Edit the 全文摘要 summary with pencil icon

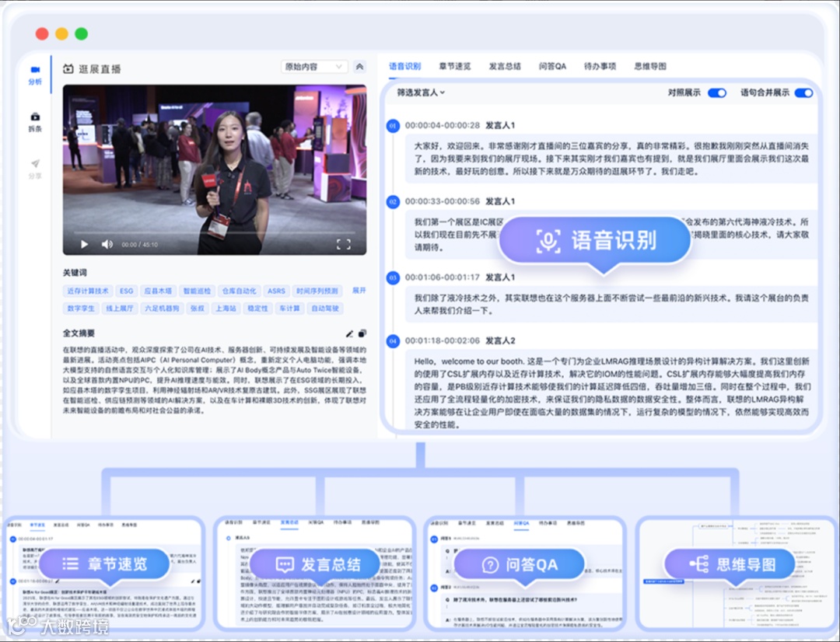[x=349, y=333]
